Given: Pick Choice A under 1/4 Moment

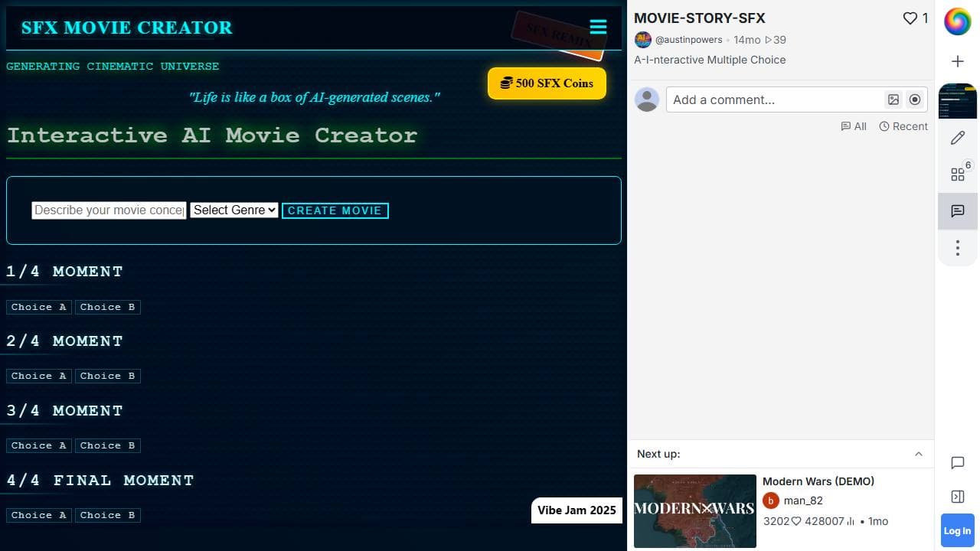Looking at the screenshot, I should [x=39, y=307].
